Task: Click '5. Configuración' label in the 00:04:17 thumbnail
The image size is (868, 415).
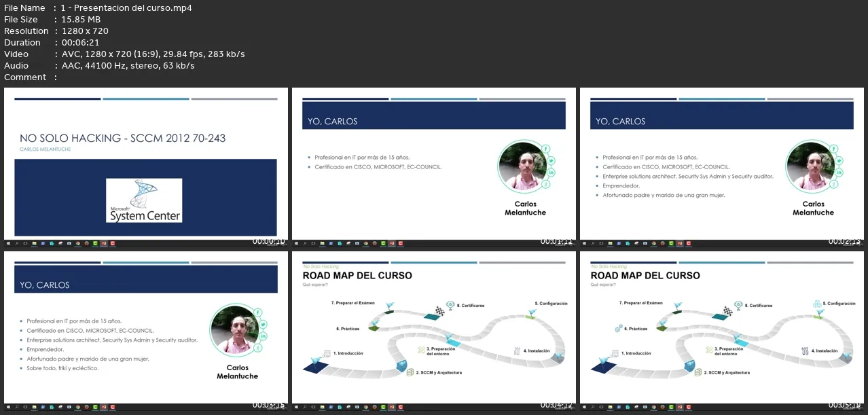Action: point(551,304)
